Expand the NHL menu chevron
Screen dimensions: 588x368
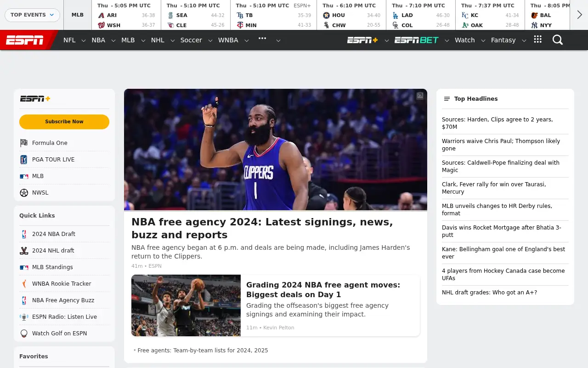(x=172, y=40)
